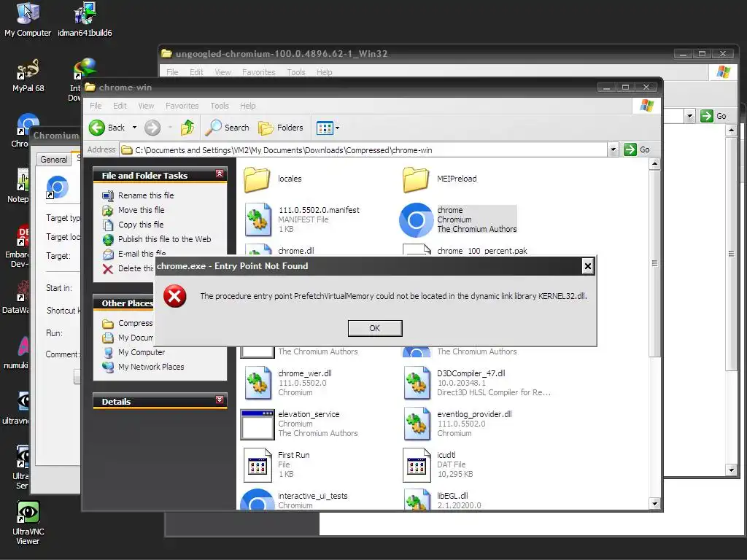Image resolution: width=747 pixels, height=560 pixels.
Task: Click the Rename this file icon
Action: pos(108,195)
